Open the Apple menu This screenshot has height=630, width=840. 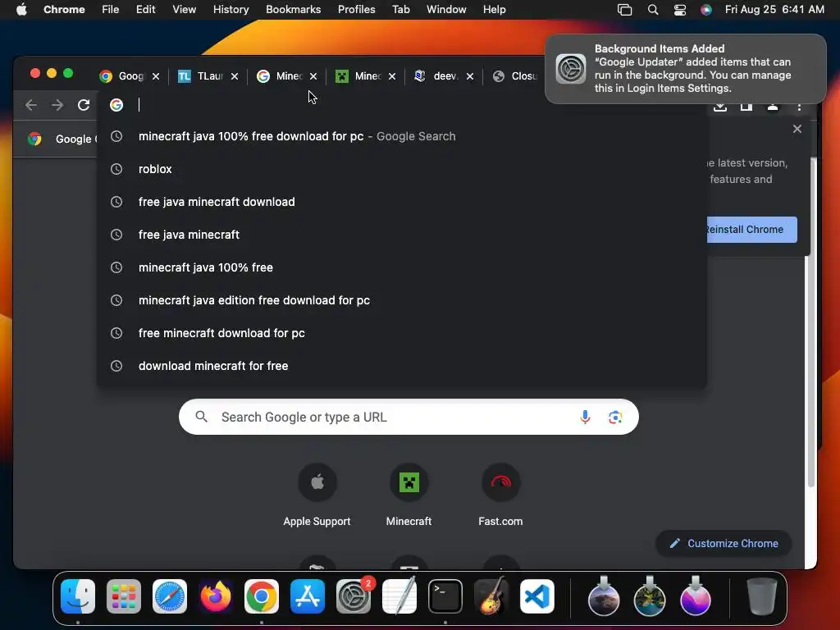(21, 10)
